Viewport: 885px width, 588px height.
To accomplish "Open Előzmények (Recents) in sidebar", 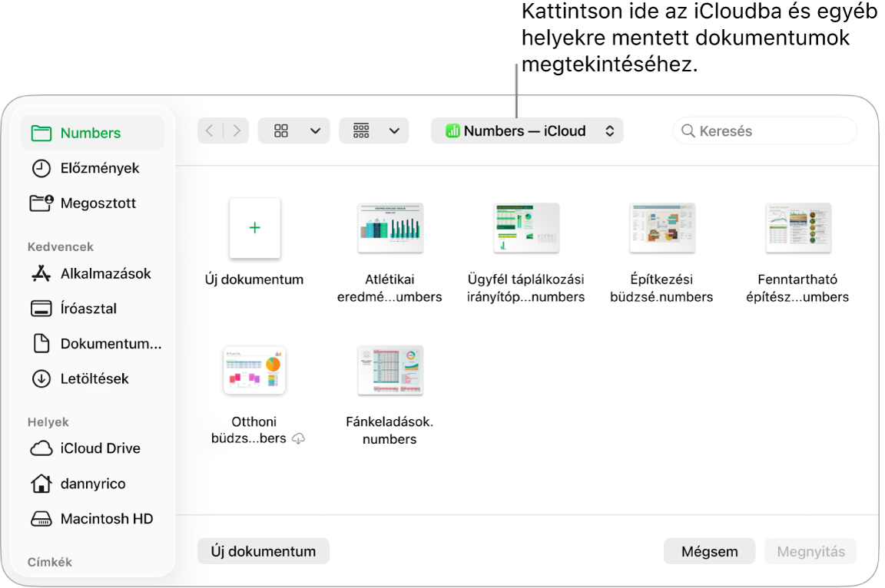I will pos(92,168).
